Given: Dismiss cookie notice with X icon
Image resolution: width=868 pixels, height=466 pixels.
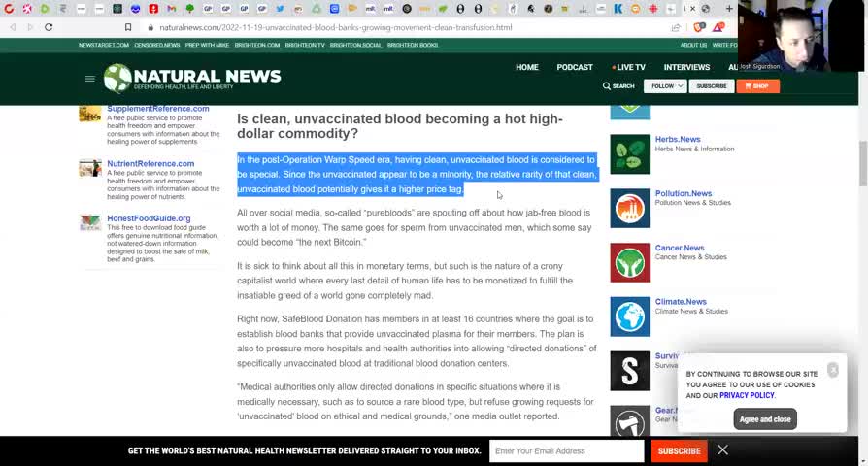Looking at the screenshot, I should (x=833, y=370).
